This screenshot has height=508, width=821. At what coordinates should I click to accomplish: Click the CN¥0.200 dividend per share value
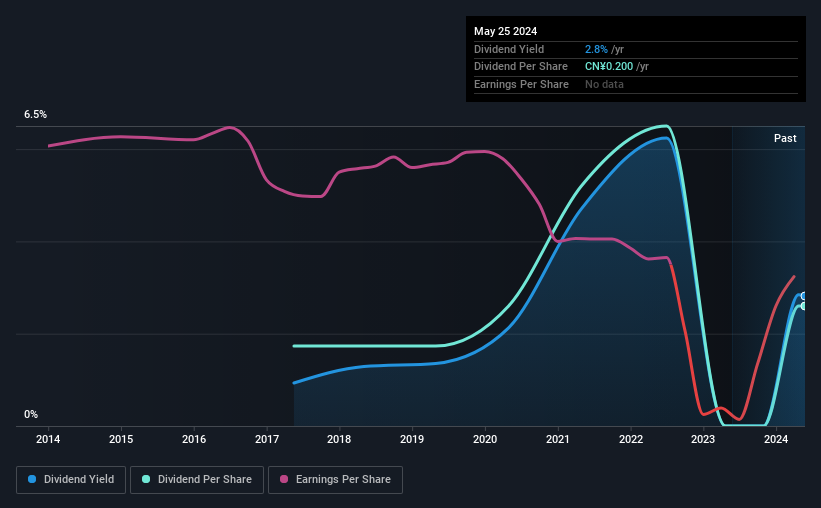(609, 67)
